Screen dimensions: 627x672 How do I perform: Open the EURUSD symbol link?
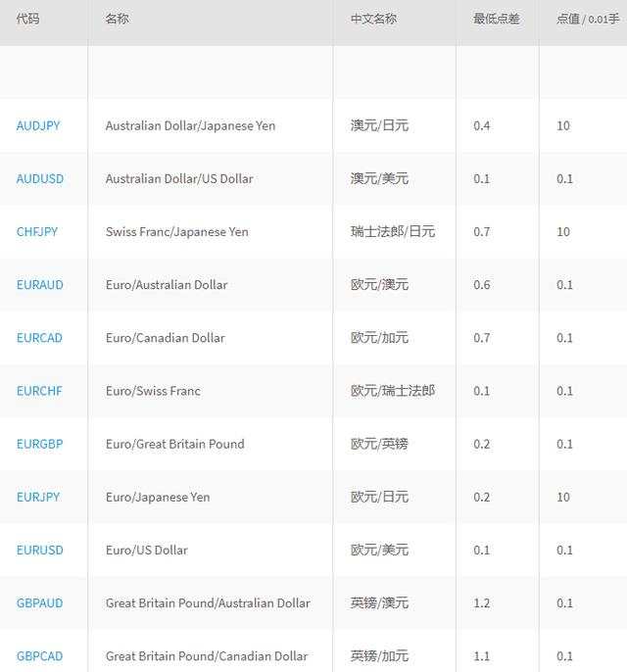click(x=40, y=550)
